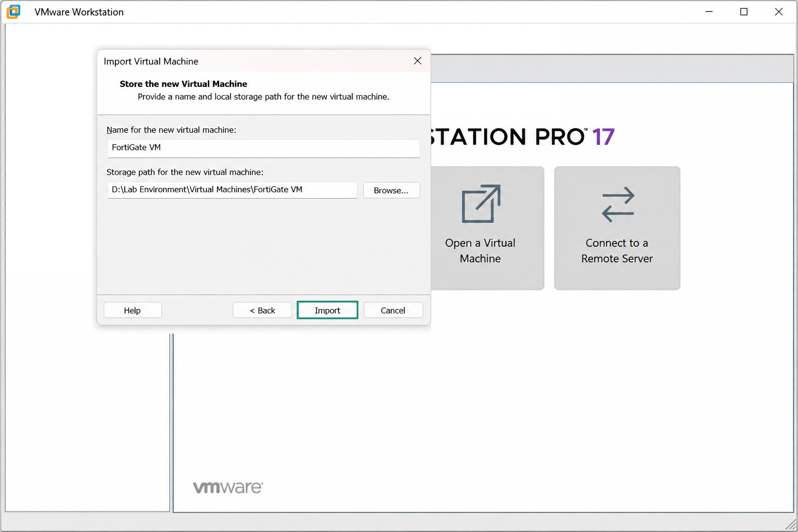Click the Import Virtual Machine dialog title
798x532 pixels.
coord(151,61)
